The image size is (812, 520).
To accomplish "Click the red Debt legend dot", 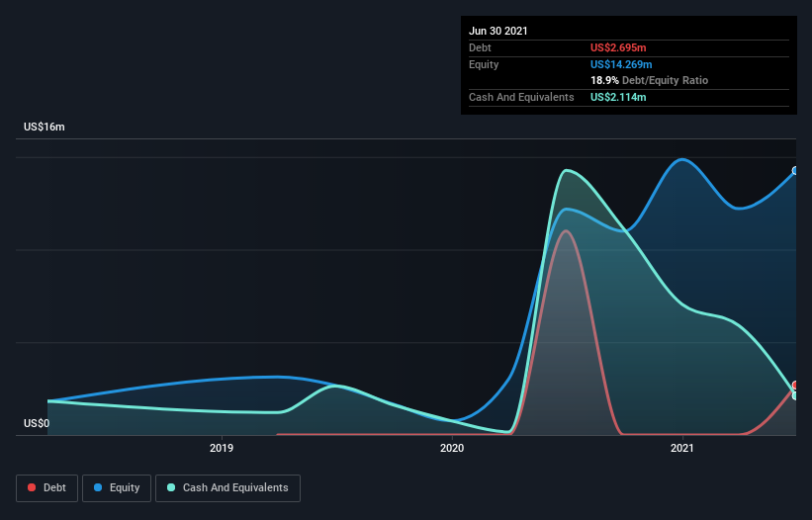I will click(x=32, y=487).
